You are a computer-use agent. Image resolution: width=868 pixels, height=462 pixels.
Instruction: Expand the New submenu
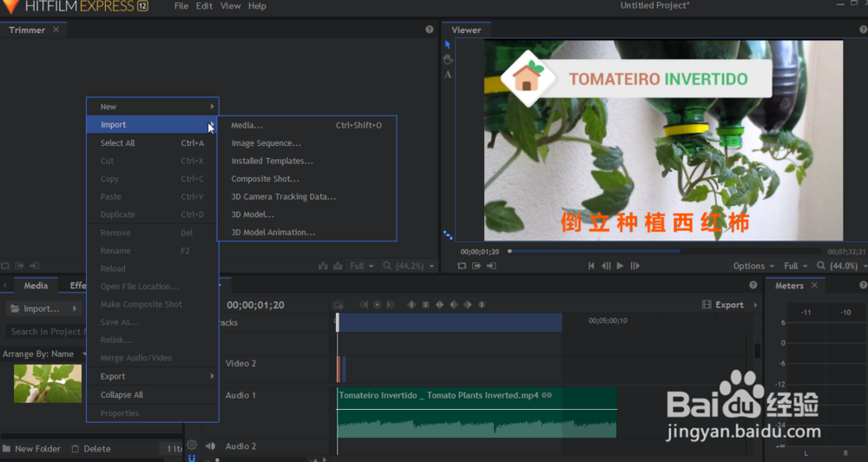(x=152, y=106)
